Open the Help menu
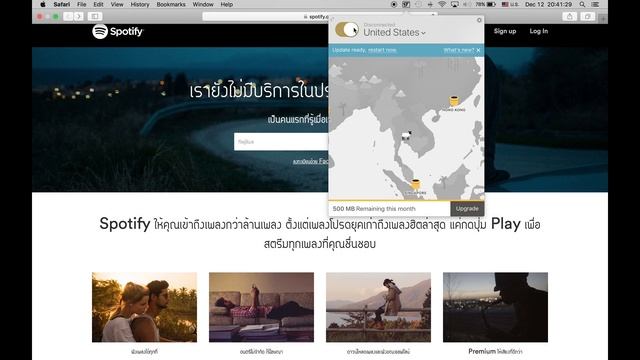The height and width of the screenshot is (360, 640). click(227, 4)
